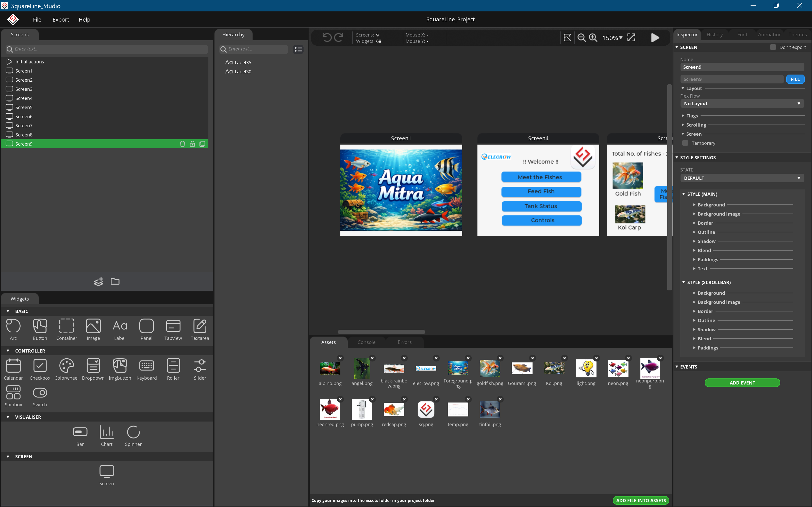812x507 pixels.
Task: Click the Spinner widget icon
Action: coord(133,432)
